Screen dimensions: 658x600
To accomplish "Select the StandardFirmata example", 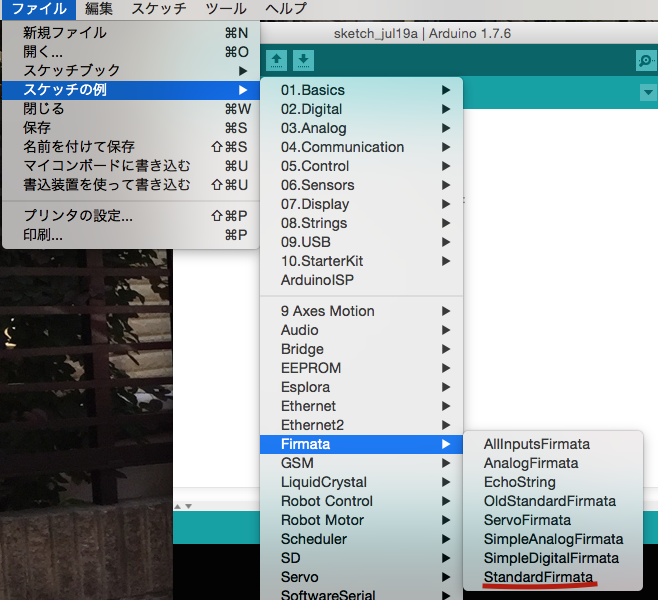I will [553, 577].
